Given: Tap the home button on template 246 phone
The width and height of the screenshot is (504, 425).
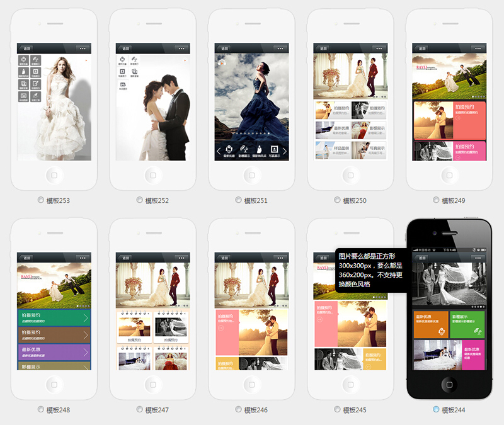Looking at the screenshot, I should 252,385.
